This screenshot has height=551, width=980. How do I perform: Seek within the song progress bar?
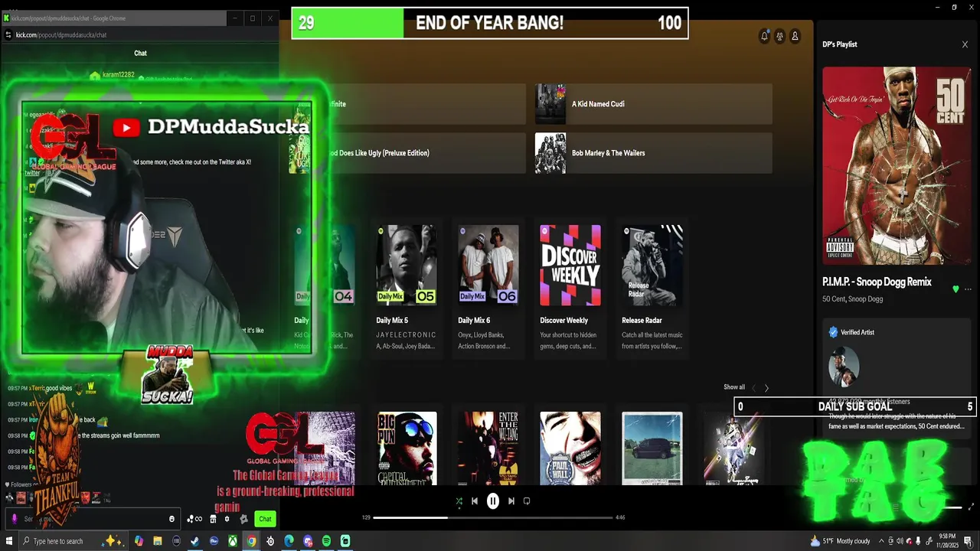coord(492,517)
